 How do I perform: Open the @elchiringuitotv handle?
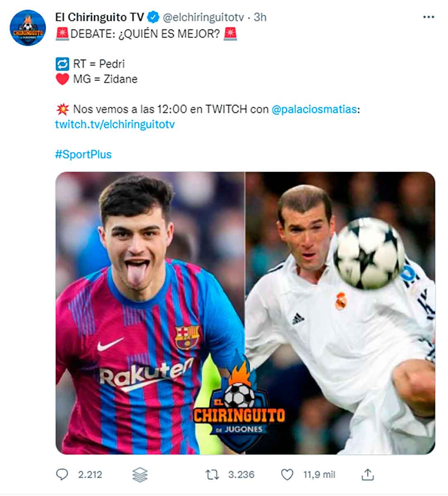(204, 17)
